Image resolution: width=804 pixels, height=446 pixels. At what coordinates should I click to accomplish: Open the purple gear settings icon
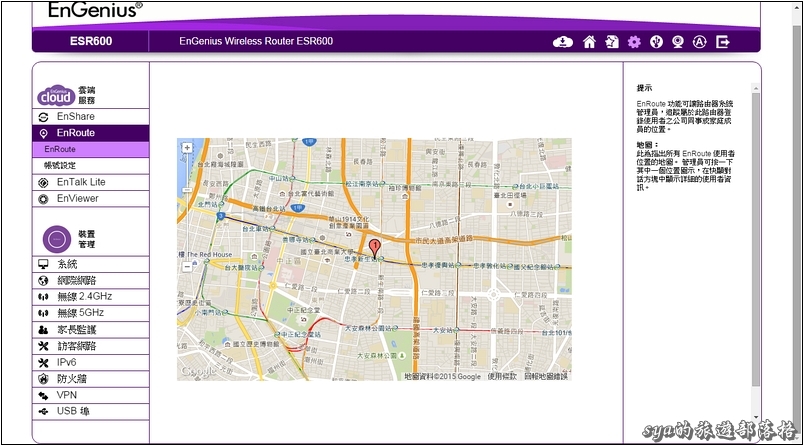[x=634, y=42]
